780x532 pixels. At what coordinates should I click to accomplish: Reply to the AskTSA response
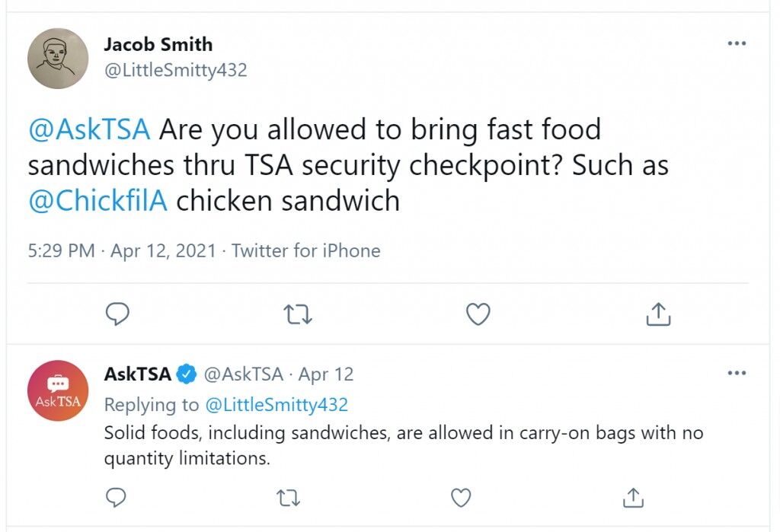tap(116, 497)
